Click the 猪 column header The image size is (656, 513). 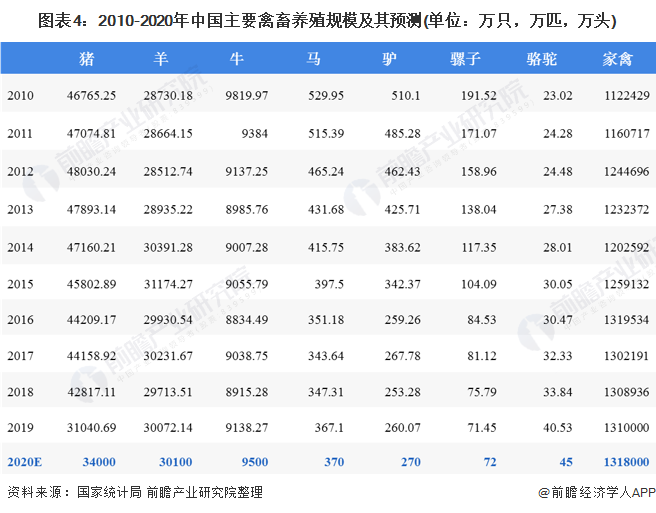86,59
